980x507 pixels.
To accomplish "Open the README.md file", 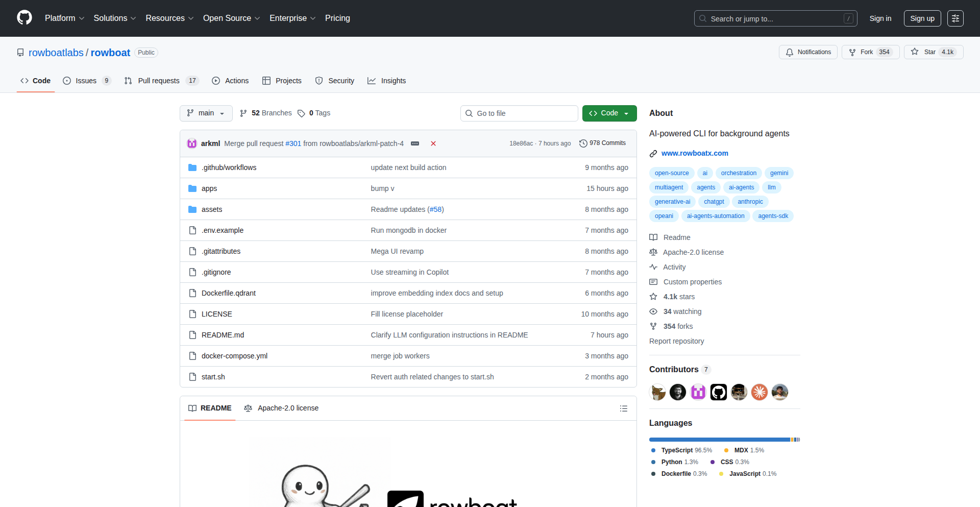I will 223,335.
